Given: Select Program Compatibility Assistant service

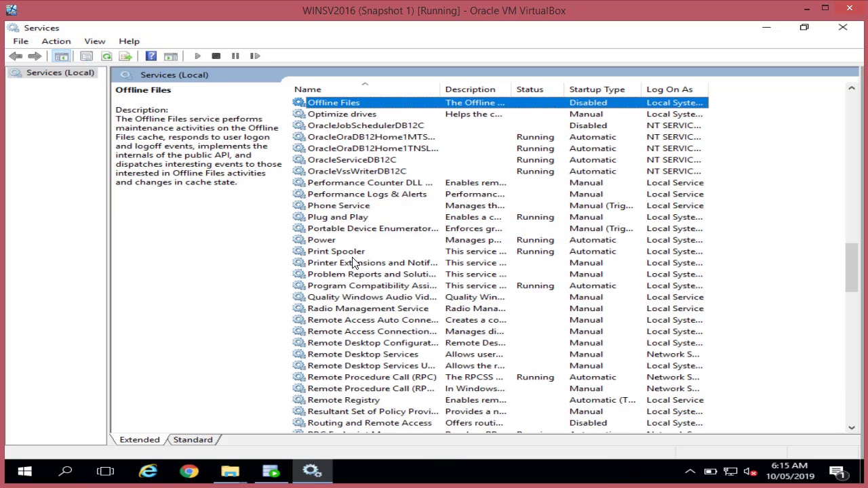Looking at the screenshot, I should (x=500, y=286).
